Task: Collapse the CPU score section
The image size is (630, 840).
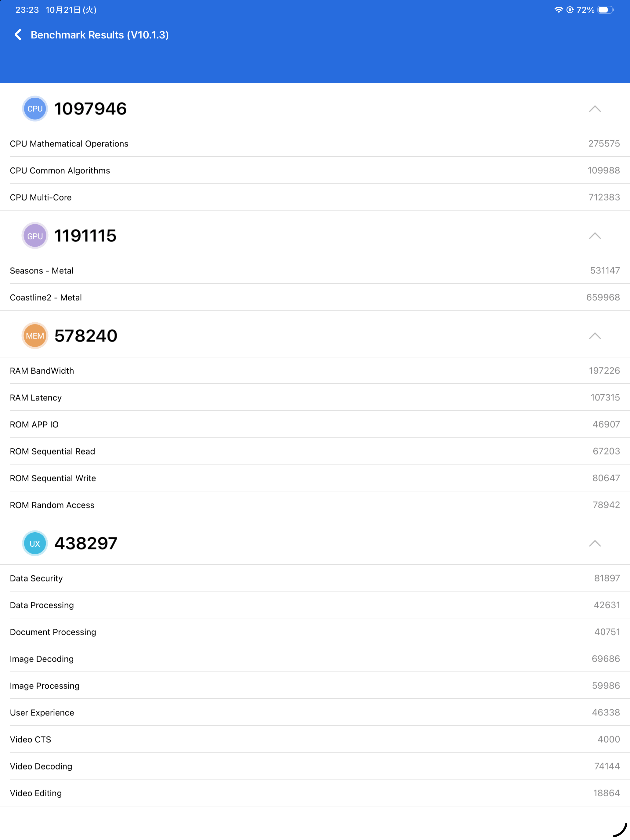Action: click(x=595, y=109)
